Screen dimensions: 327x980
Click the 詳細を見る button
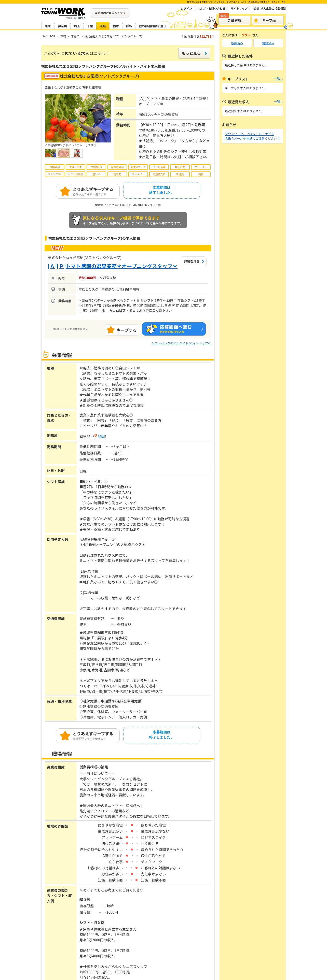pos(194,261)
